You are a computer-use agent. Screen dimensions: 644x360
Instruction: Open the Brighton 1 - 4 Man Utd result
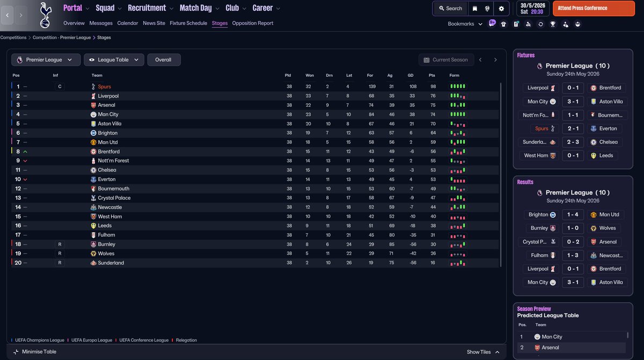pos(573,214)
